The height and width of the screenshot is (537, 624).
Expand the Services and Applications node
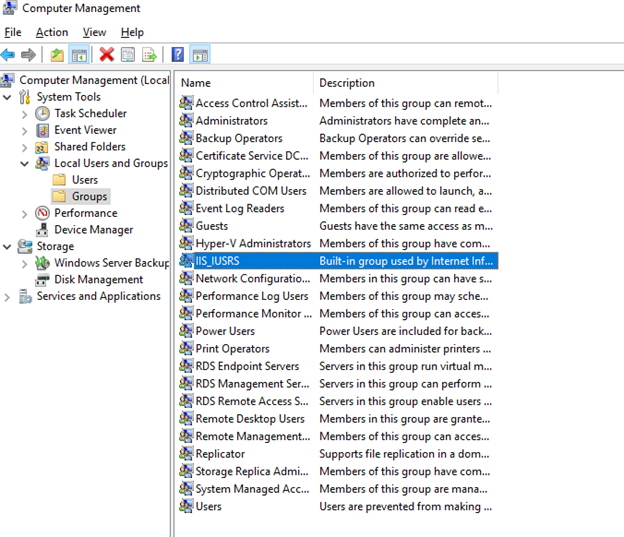point(7,297)
